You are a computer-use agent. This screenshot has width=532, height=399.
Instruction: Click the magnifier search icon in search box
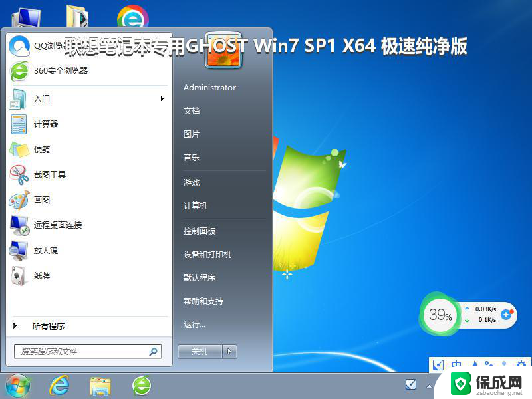pos(154,352)
